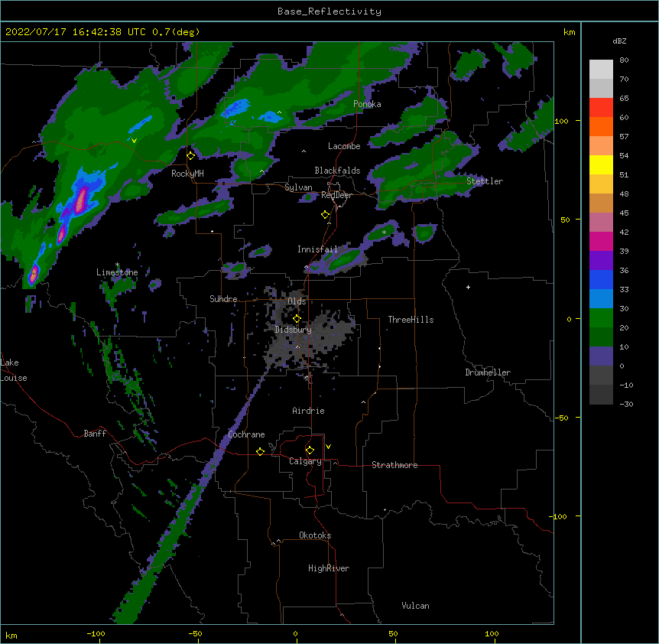Click the yellow diamond marker above Calgary label
The width and height of the screenshot is (659, 644).
[x=310, y=450]
